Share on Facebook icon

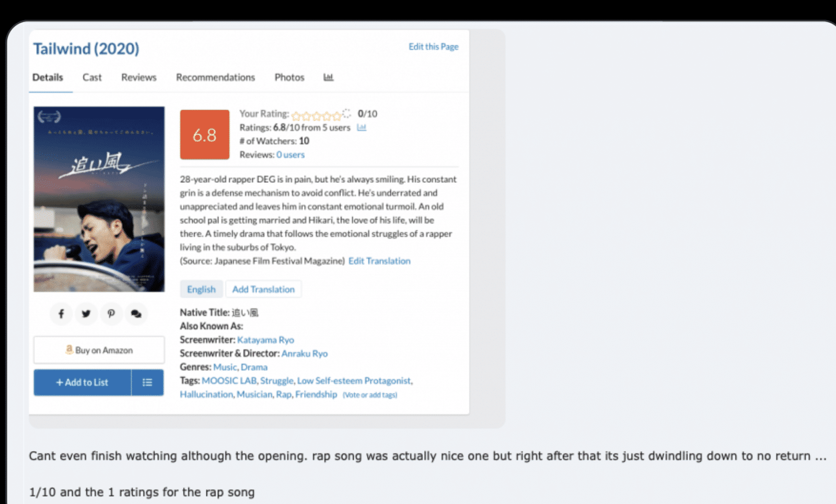(61, 314)
